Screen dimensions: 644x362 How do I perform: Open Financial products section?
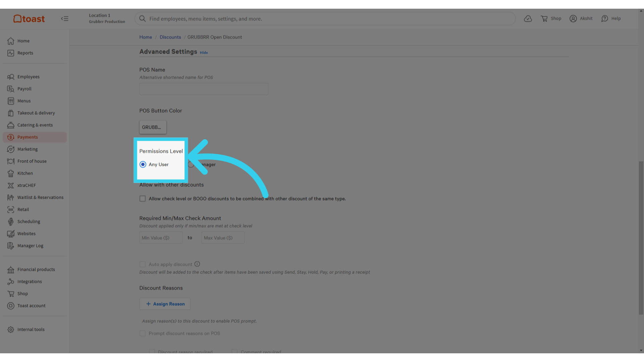click(x=35, y=269)
